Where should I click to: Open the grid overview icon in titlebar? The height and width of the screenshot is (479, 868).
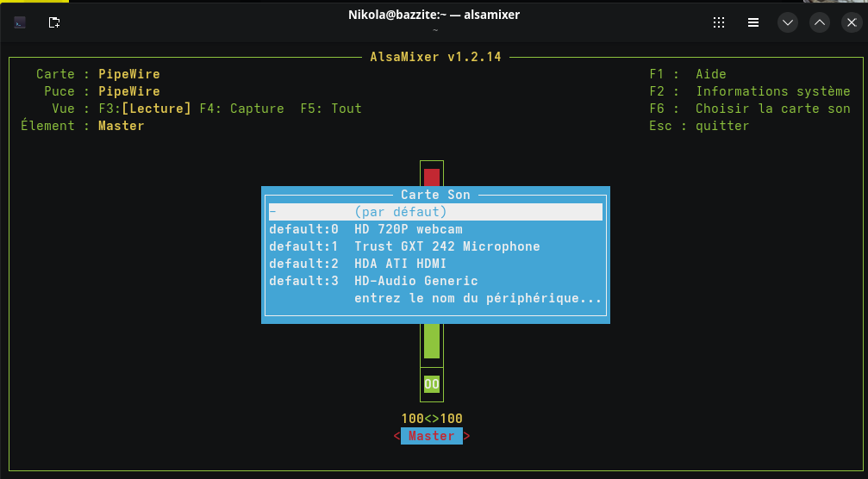[x=719, y=22]
